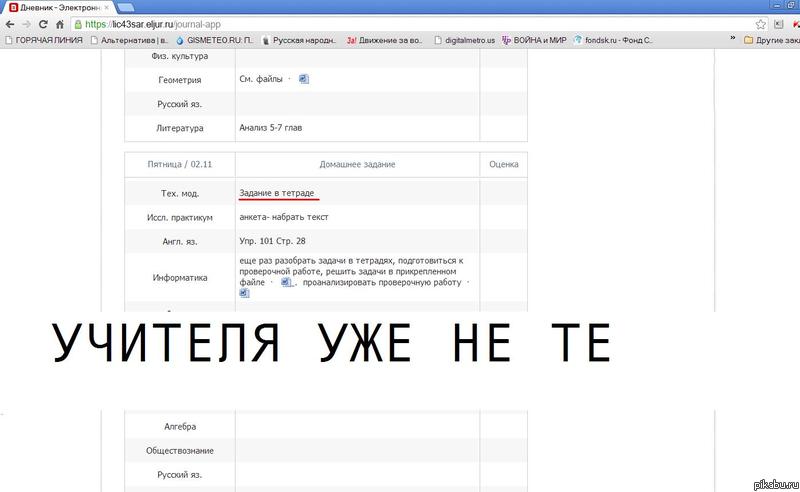The width and height of the screenshot is (800, 492).
Task: Click the Геометрия subject cell
Action: coord(180,80)
